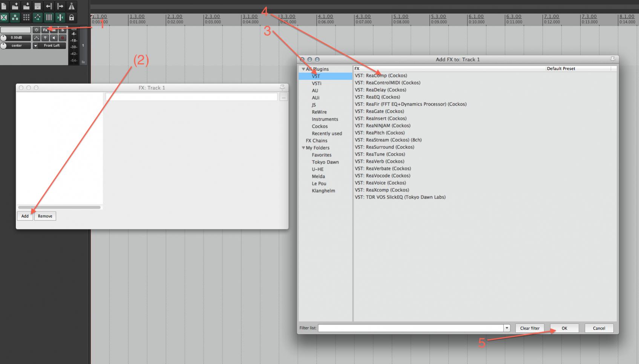The image size is (639, 364).
Task: Adjust the track volume knob
Action: (4, 38)
